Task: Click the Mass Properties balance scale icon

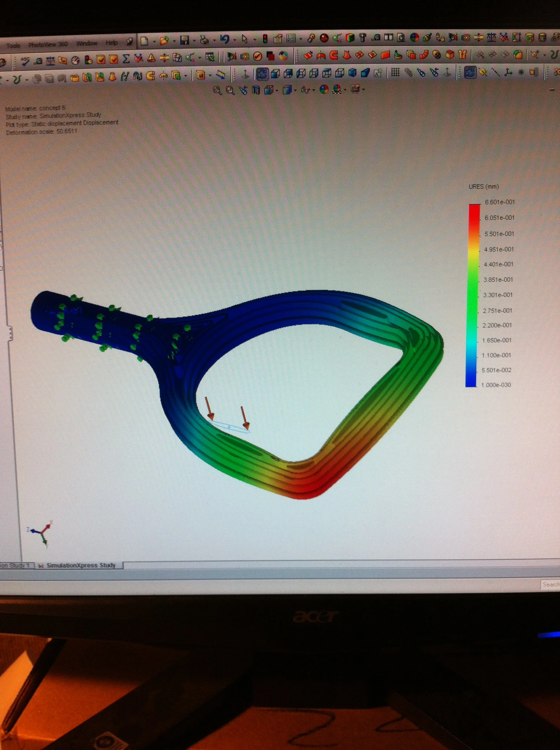Action: (51, 61)
